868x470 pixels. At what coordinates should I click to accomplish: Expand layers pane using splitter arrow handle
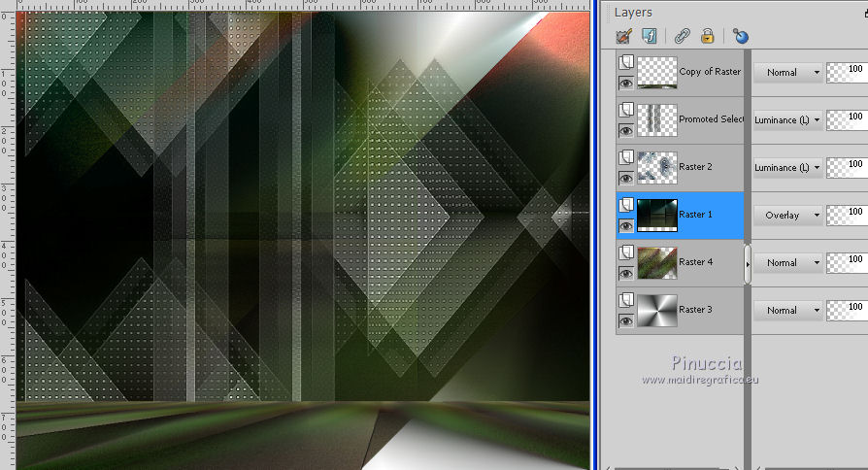tap(748, 264)
